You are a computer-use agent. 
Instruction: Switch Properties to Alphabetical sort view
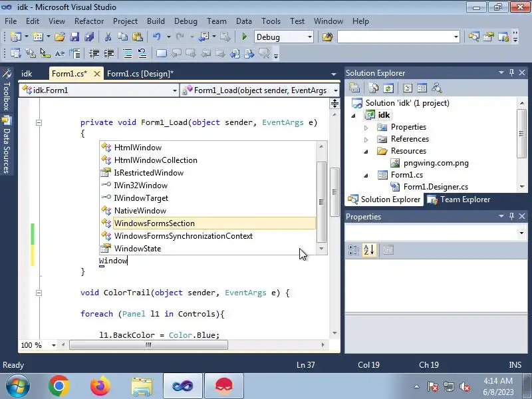(x=369, y=251)
